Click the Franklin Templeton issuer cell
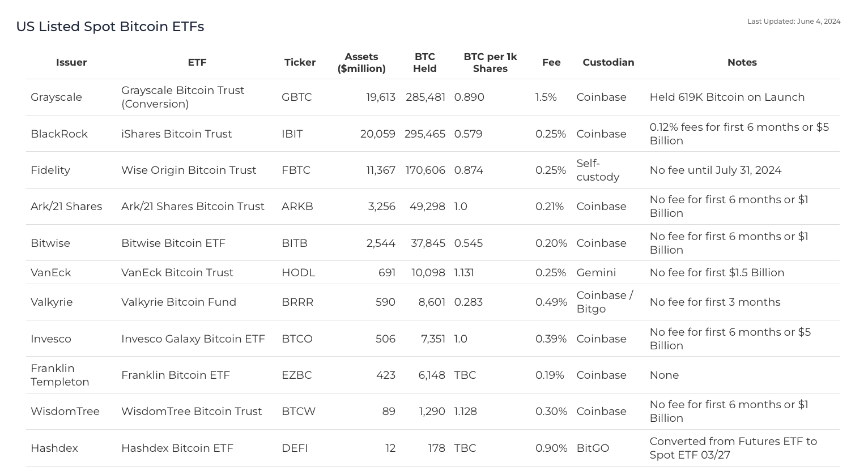Viewport: 868px width, 475px height. point(59,375)
